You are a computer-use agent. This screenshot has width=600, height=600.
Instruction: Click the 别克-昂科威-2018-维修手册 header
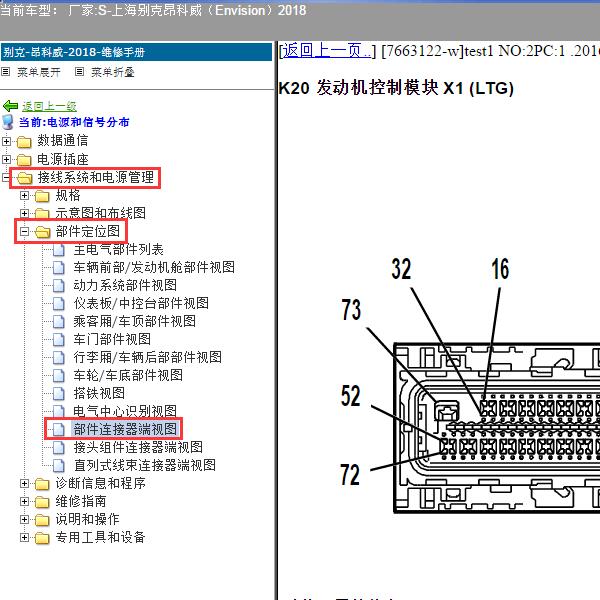[x=136, y=52]
